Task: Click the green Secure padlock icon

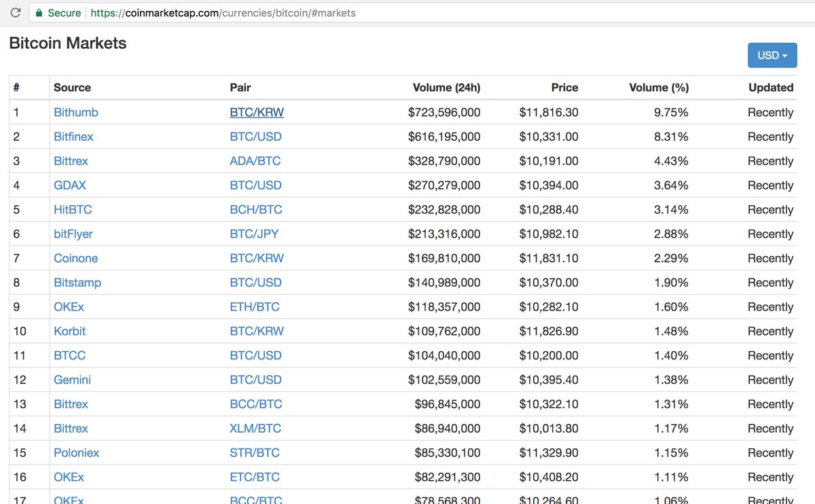Action: [39, 13]
